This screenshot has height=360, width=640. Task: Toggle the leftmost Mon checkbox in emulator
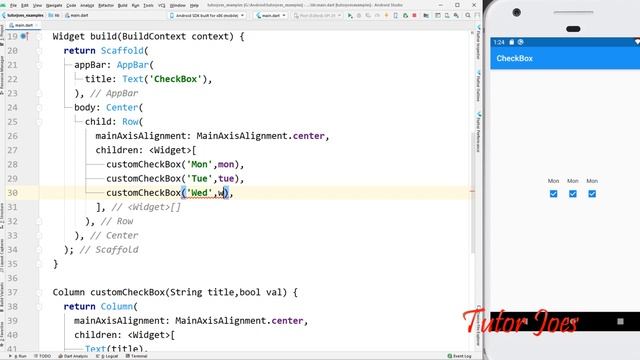pos(553,194)
